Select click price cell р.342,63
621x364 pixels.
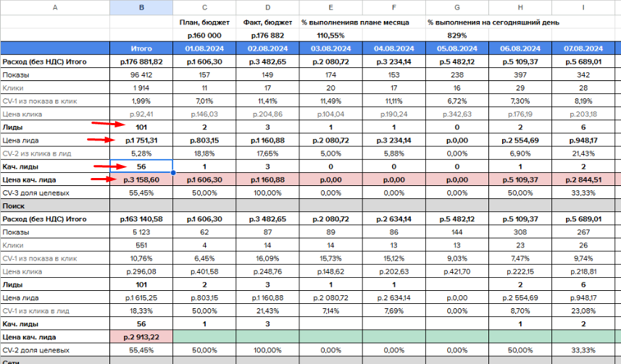point(457,114)
